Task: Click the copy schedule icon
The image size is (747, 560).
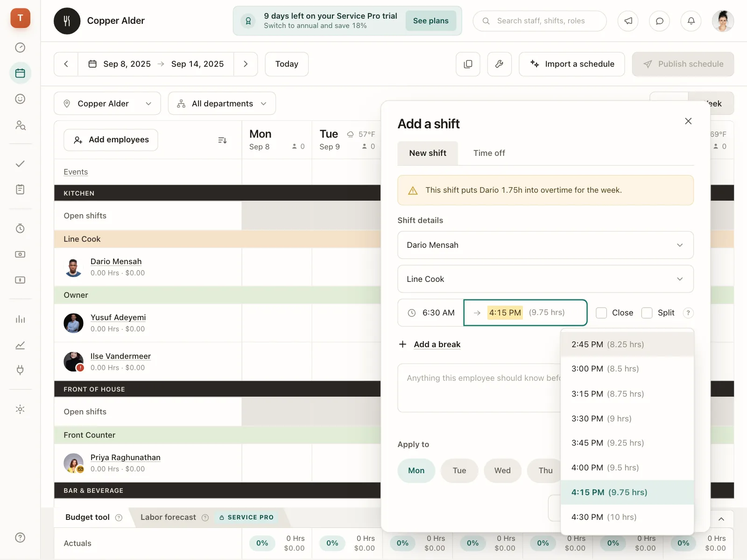Action: coord(468,64)
